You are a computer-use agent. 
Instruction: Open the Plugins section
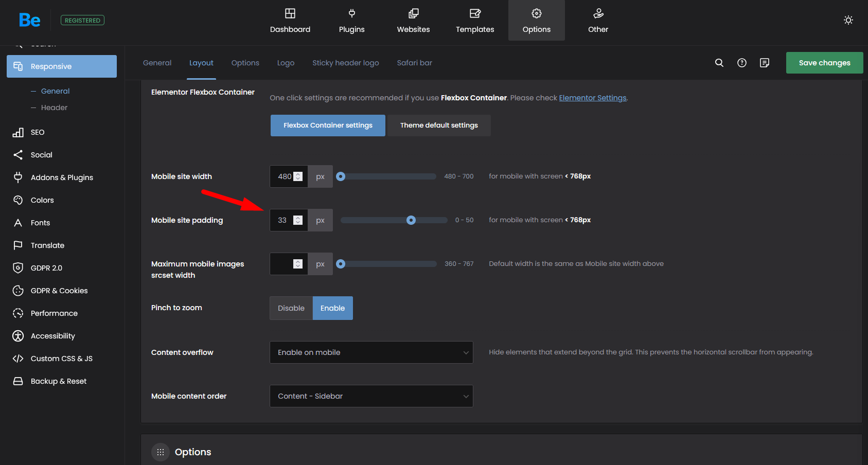(x=351, y=21)
